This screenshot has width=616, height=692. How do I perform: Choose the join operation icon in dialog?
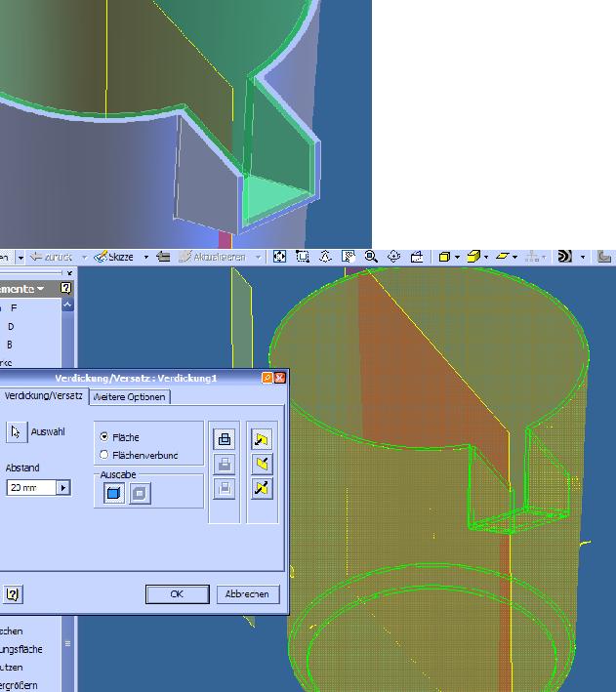coord(225,440)
